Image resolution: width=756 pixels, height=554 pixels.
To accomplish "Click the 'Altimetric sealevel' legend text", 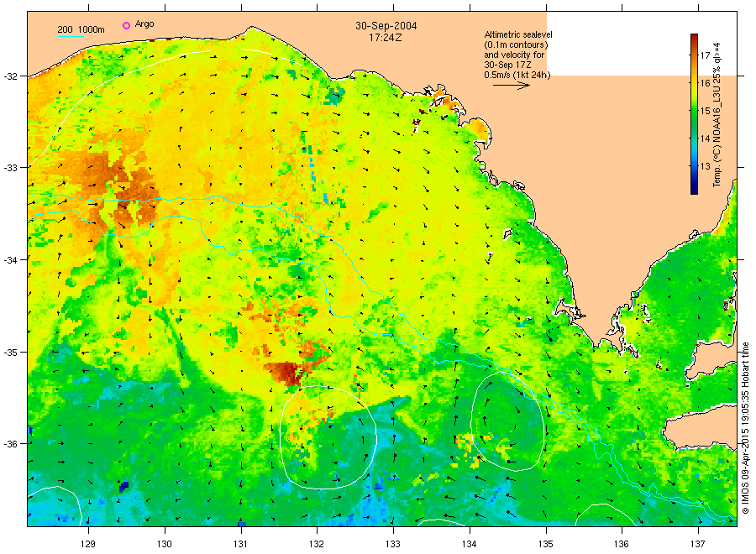I will click(518, 34).
